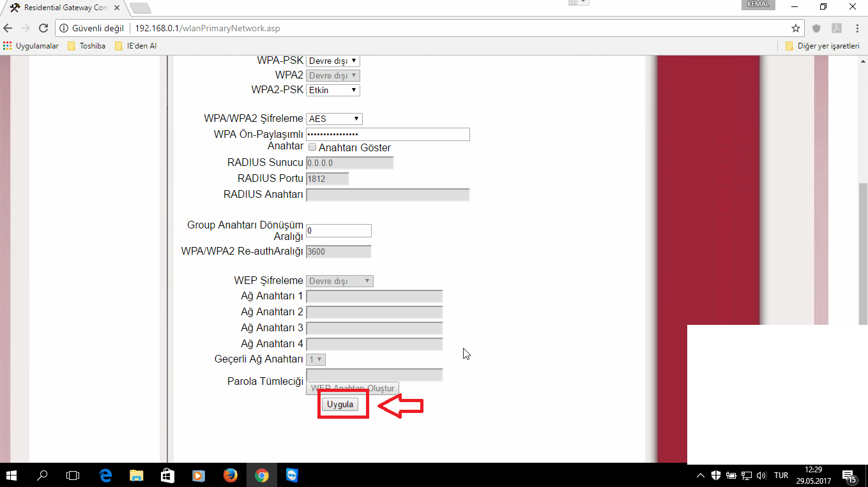Open the media player taskbar icon
This screenshot has height=487, width=868.
199,476
